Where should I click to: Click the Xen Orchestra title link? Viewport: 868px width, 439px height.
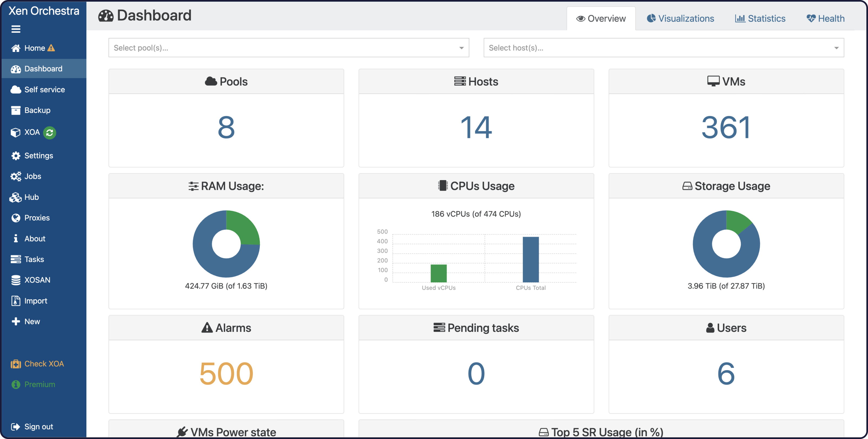(44, 11)
